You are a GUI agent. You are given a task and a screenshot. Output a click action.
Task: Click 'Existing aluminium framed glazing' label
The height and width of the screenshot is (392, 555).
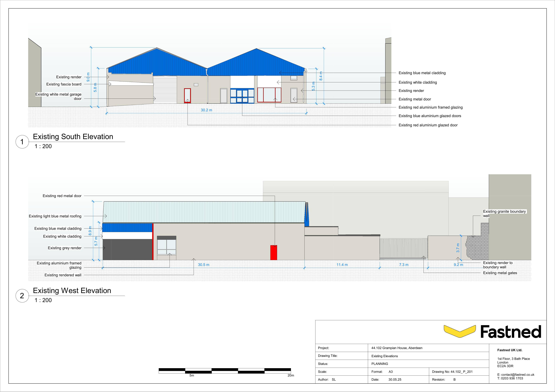pos(59,265)
